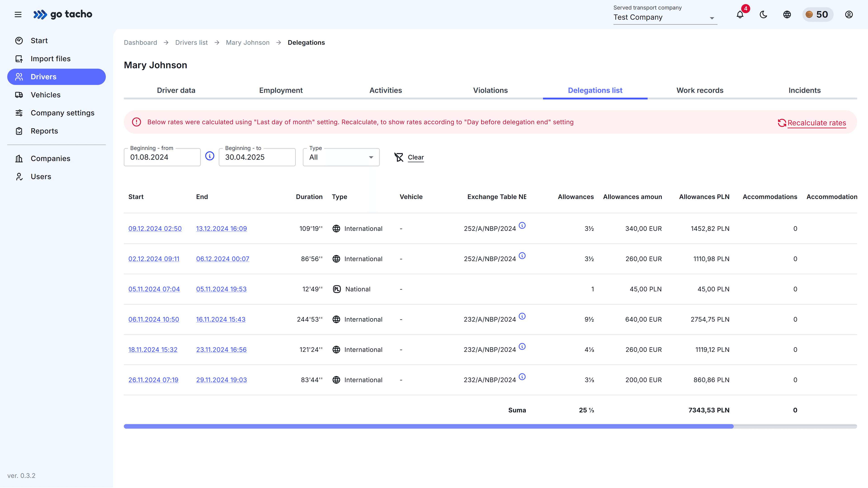Viewport: 868px width, 488px height.
Task: Click International globe icon in 26.11.2024 row
Action: [x=336, y=380]
